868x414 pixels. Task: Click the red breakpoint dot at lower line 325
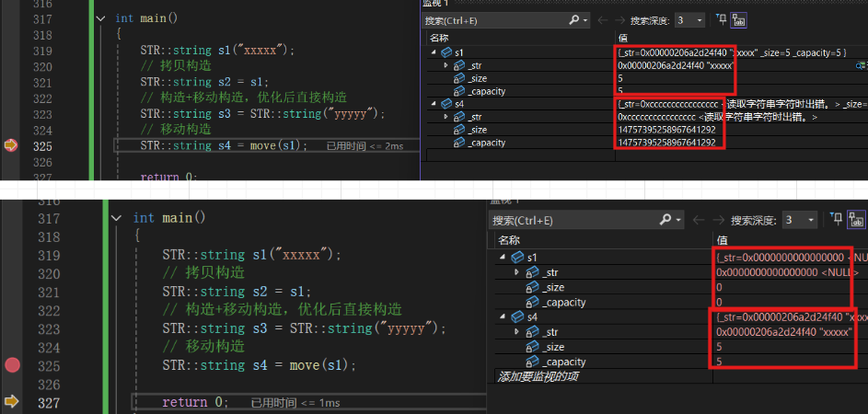(12, 364)
